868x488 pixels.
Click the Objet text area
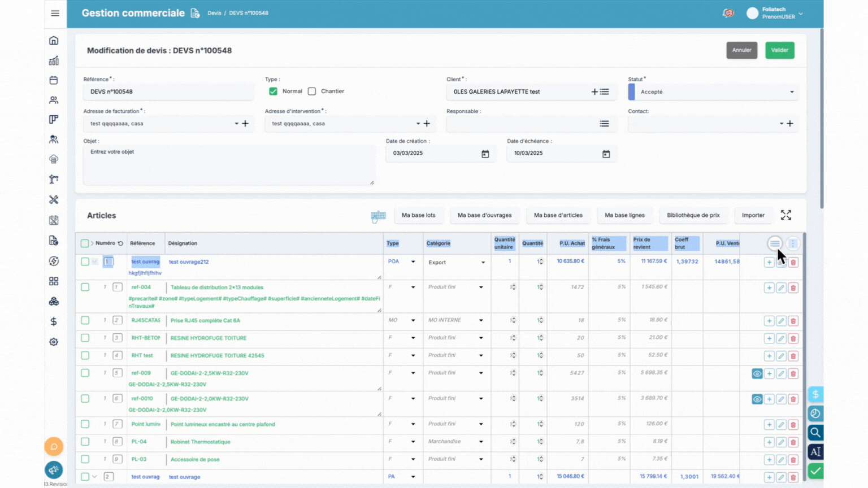click(229, 165)
